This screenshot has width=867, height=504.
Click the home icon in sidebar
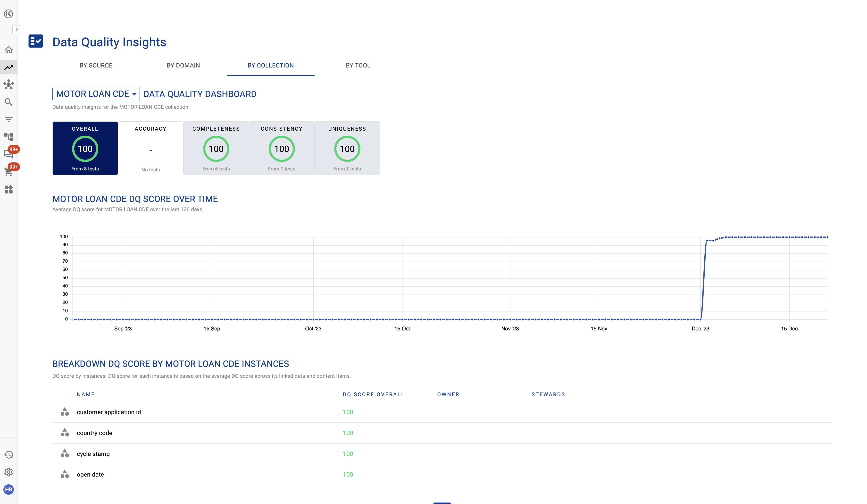tap(8, 50)
